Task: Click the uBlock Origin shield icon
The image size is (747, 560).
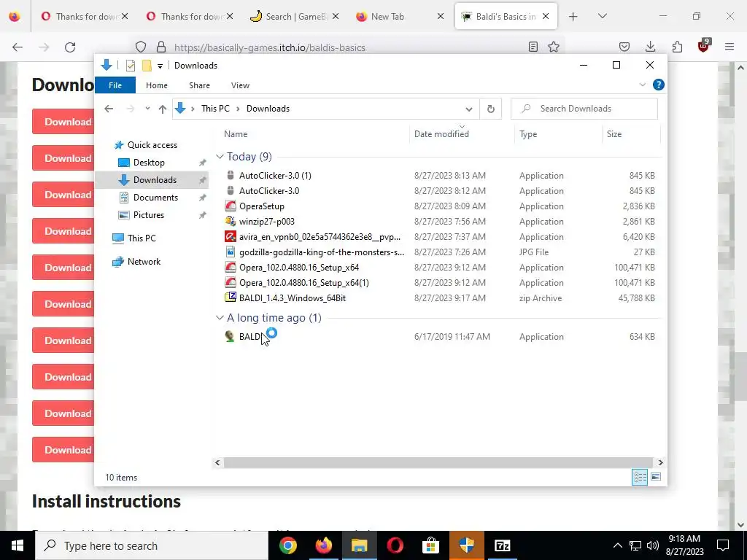Action: [x=703, y=46]
